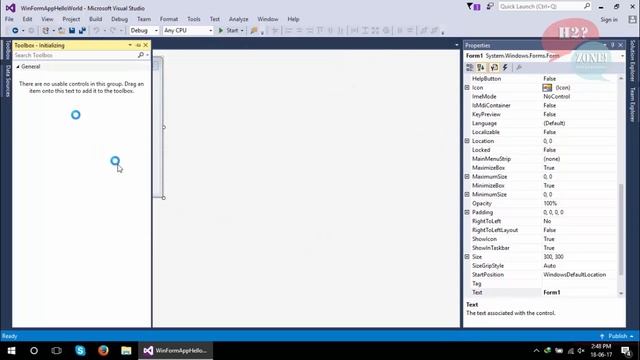Click the Navigate Backward toolbar icon

pos(15,31)
